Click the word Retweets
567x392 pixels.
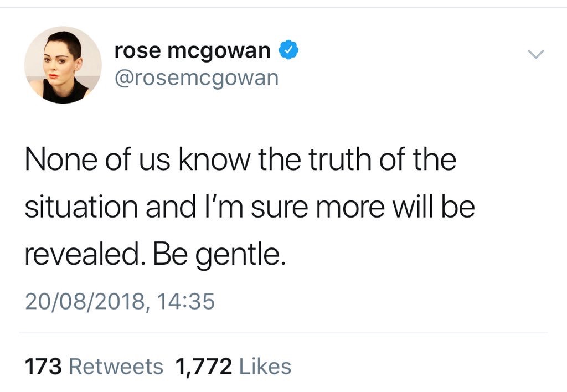[116, 367]
